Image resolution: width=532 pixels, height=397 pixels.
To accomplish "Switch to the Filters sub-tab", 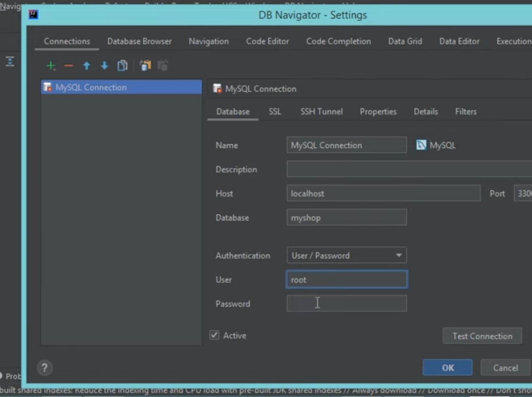I will pos(466,111).
